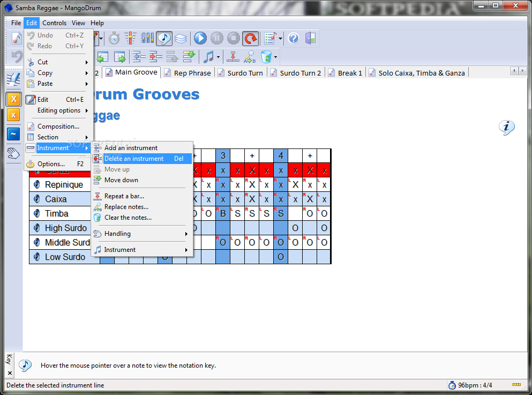The width and height of the screenshot is (532, 395).
Task: Expand the Copy submenu
Action: point(58,73)
